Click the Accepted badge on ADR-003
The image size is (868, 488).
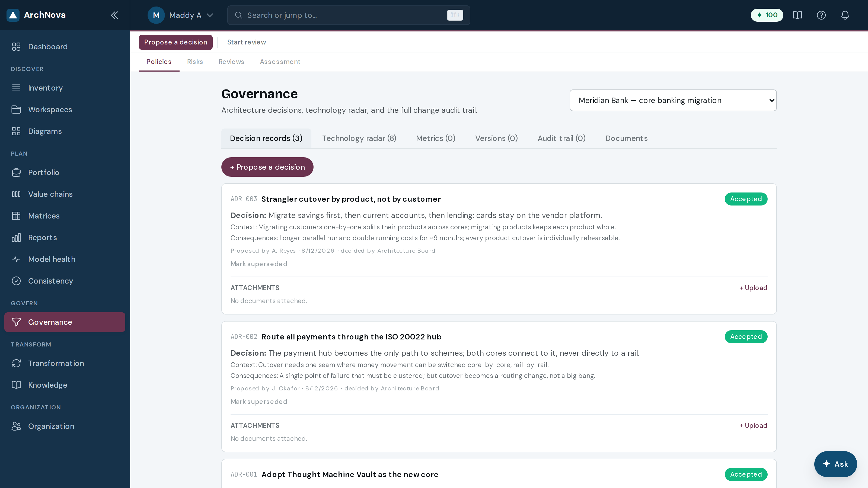click(x=746, y=199)
